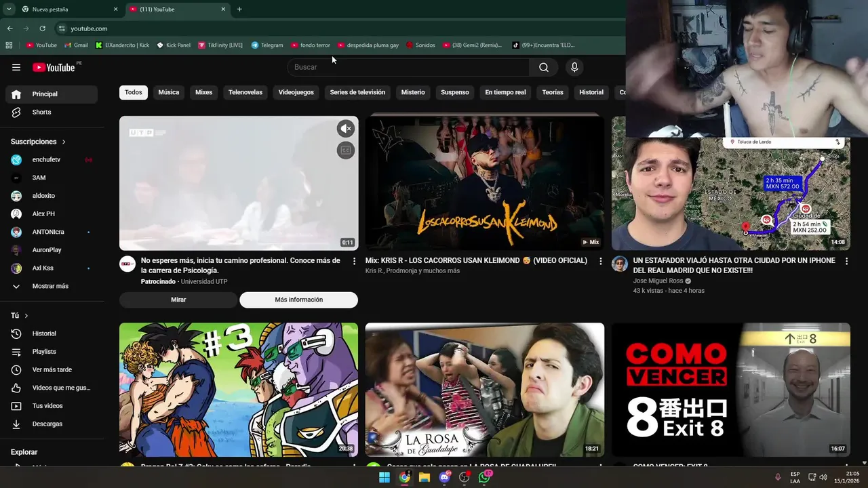The height and width of the screenshot is (488, 868).
Task: Start voice search with microphone icon
Action: [x=574, y=67]
